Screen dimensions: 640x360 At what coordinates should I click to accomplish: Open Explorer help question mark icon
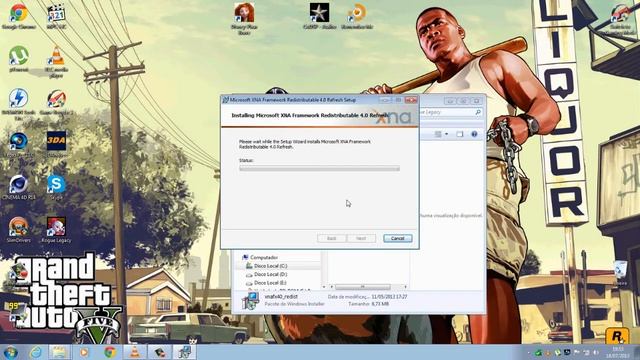(474, 134)
